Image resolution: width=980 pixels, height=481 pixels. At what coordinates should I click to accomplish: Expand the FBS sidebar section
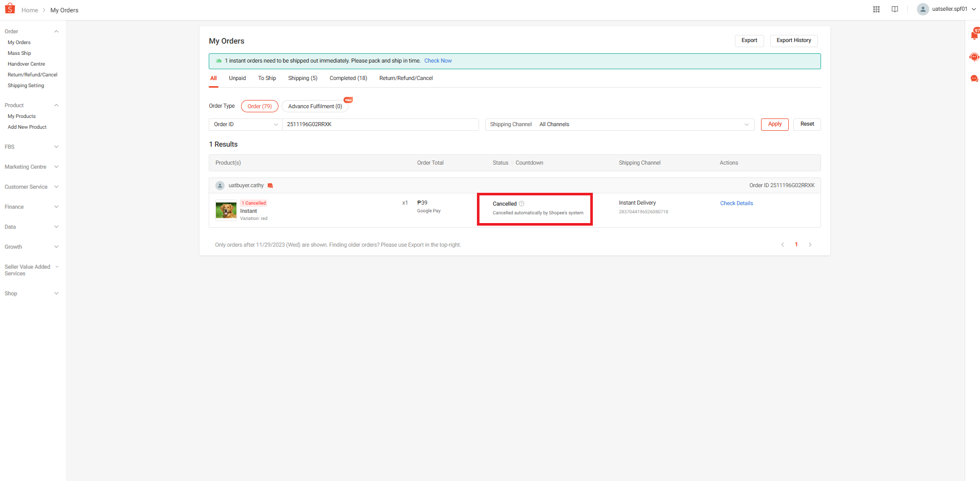[x=56, y=147]
